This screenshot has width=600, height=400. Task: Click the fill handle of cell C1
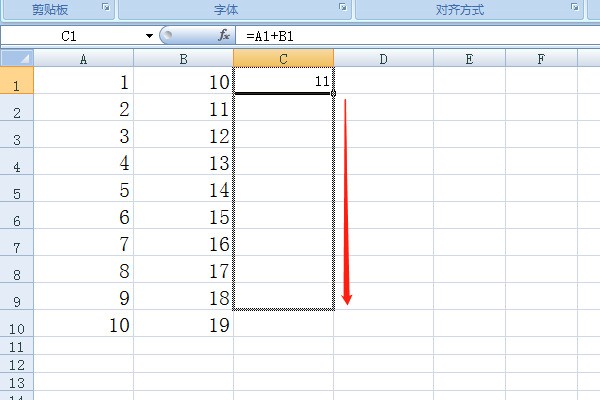coord(333,93)
